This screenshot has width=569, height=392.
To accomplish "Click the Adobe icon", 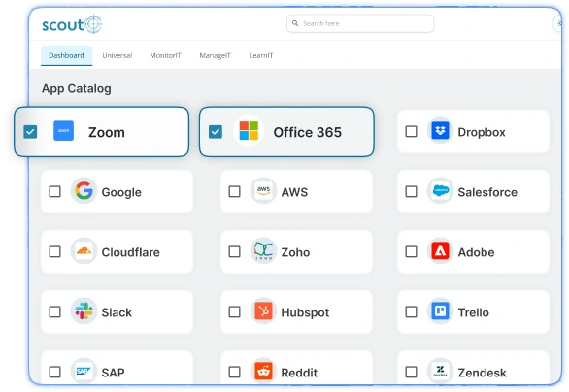I will [441, 251].
